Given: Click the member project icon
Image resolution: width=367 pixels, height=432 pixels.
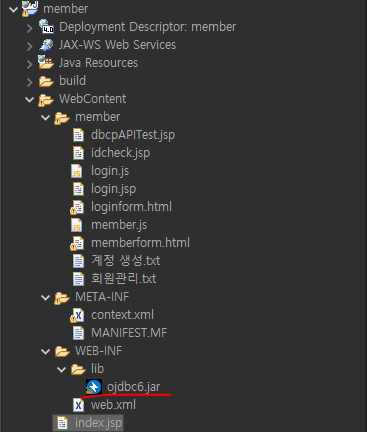Looking at the screenshot, I should pyautogui.click(x=30, y=8).
